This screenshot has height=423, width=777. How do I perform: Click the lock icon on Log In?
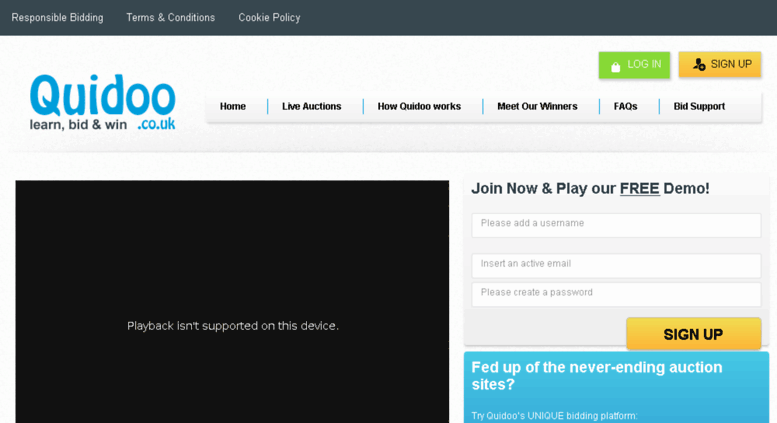coord(615,67)
